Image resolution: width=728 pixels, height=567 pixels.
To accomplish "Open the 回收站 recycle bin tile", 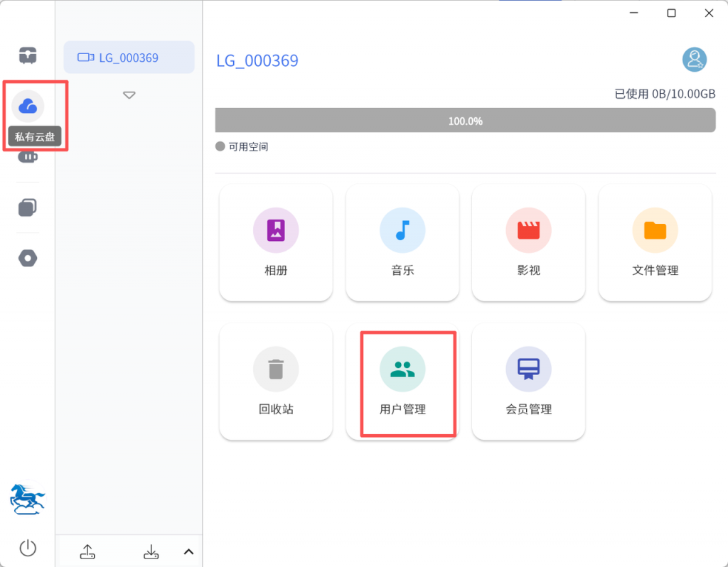I will [276, 382].
